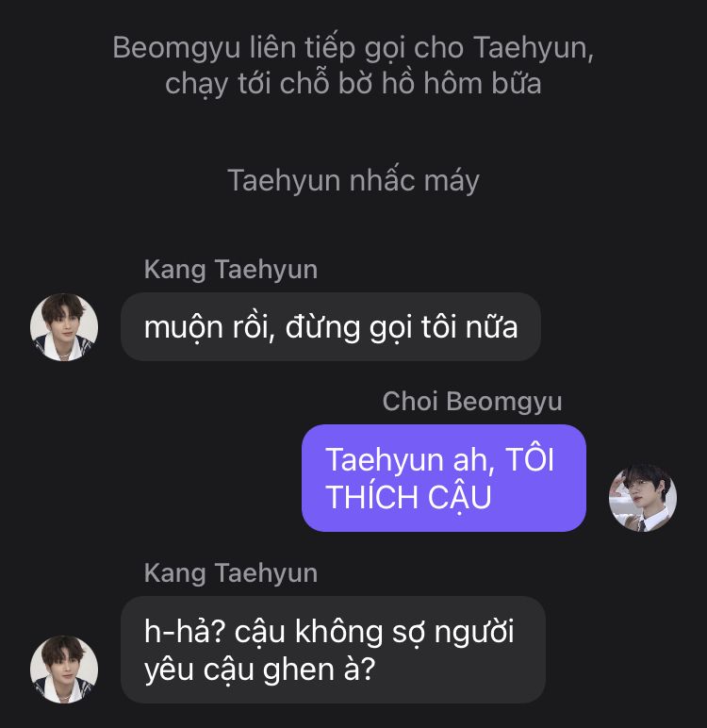The image size is (707, 728).
Task: Tap Taehyun's avatar beside the "h-hả?" message
Action: (x=64, y=669)
